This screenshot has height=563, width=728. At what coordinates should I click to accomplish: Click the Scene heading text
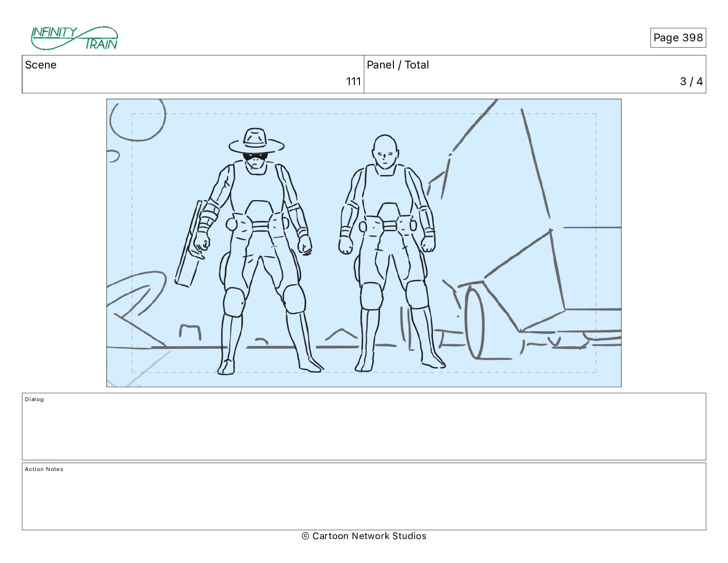click(41, 65)
